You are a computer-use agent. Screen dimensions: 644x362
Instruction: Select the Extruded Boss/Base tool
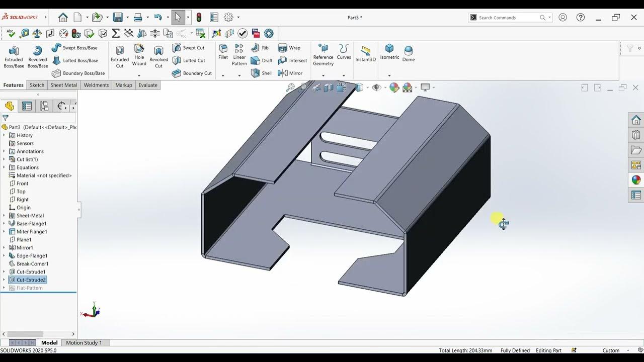(x=14, y=57)
